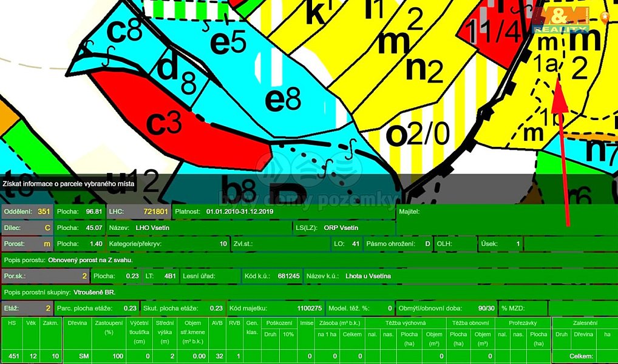This screenshot has width=618, height=364.
Task: Click 'Obnovený porost na Z svahu.' description
Action: [90, 260]
